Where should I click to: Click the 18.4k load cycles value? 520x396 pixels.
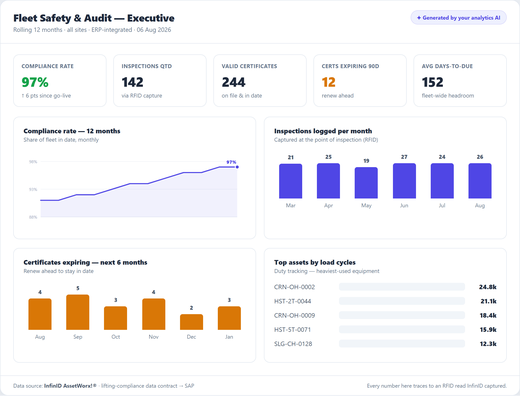488,315
